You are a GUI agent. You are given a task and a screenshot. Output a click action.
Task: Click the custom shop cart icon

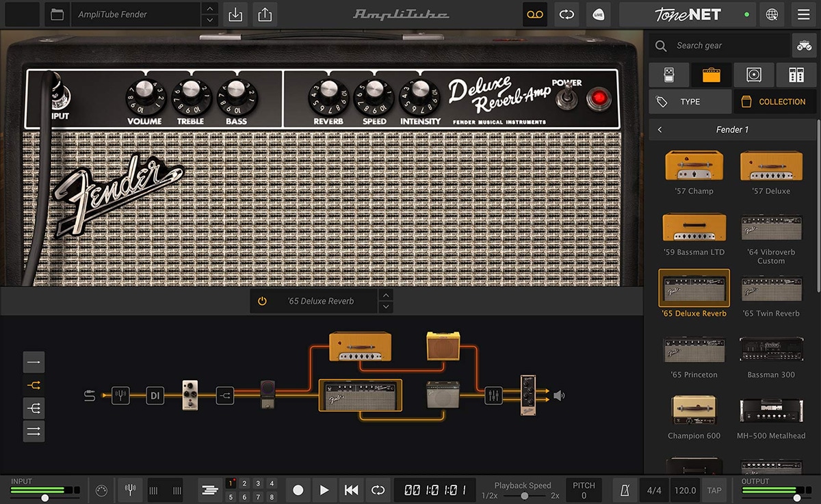pos(803,45)
